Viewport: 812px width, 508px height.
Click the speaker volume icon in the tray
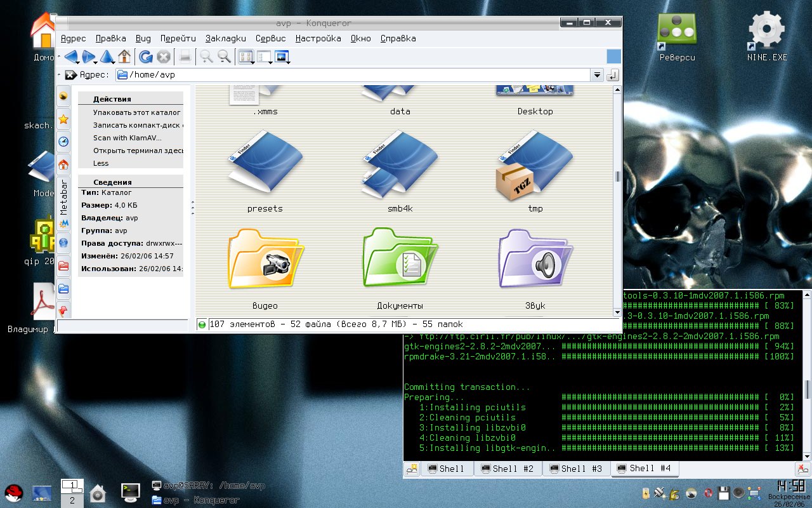point(738,493)
